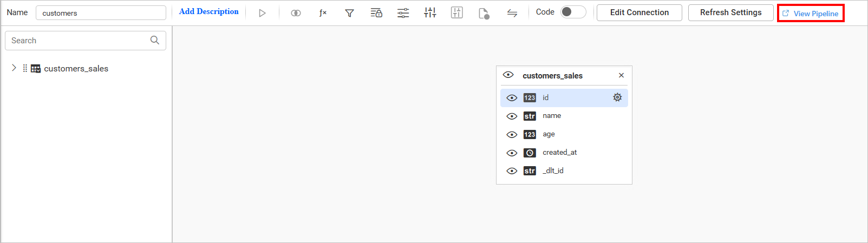Screen dimensions: 868x243
Task: Open the join tables icon
Action: click(x=296, y=13)
